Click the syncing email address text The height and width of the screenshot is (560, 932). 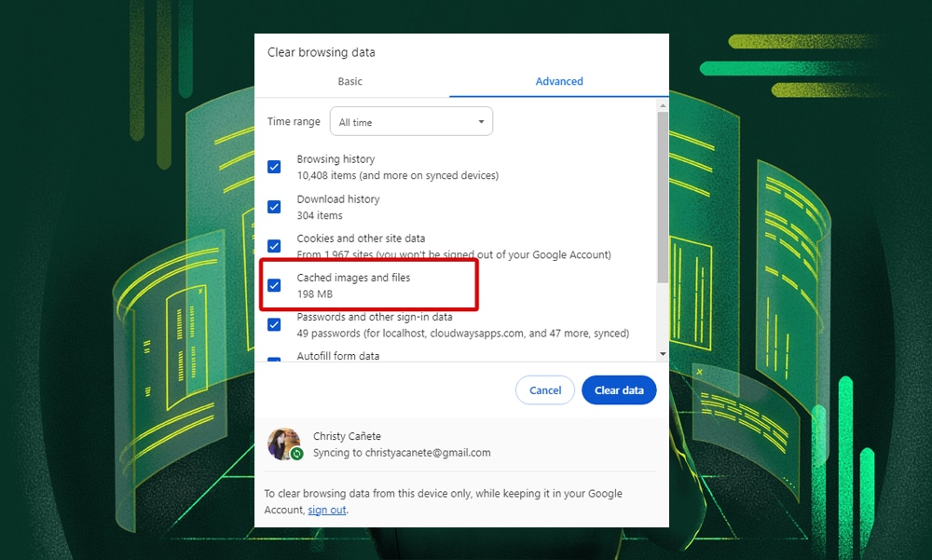402,453
